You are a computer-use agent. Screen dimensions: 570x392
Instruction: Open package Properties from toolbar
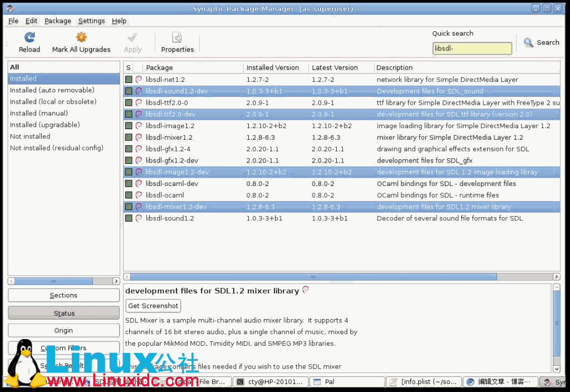click(x=177, y=38)
